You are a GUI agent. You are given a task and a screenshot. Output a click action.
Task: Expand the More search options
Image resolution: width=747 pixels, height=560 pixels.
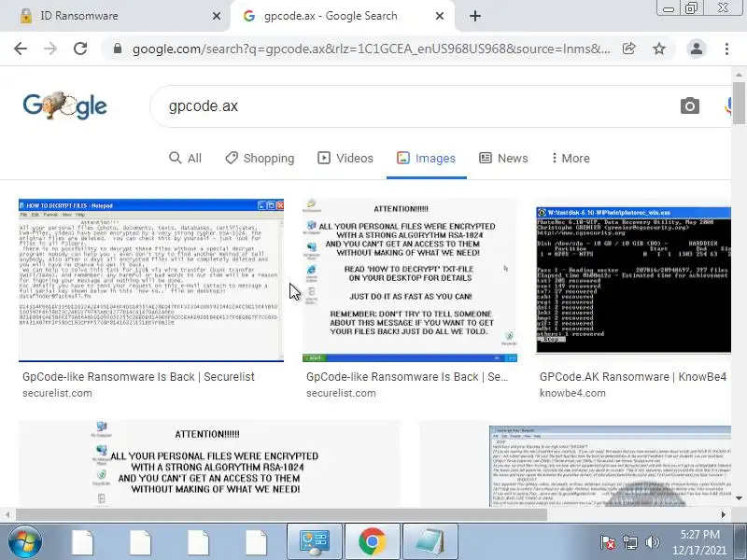(571, 158)
